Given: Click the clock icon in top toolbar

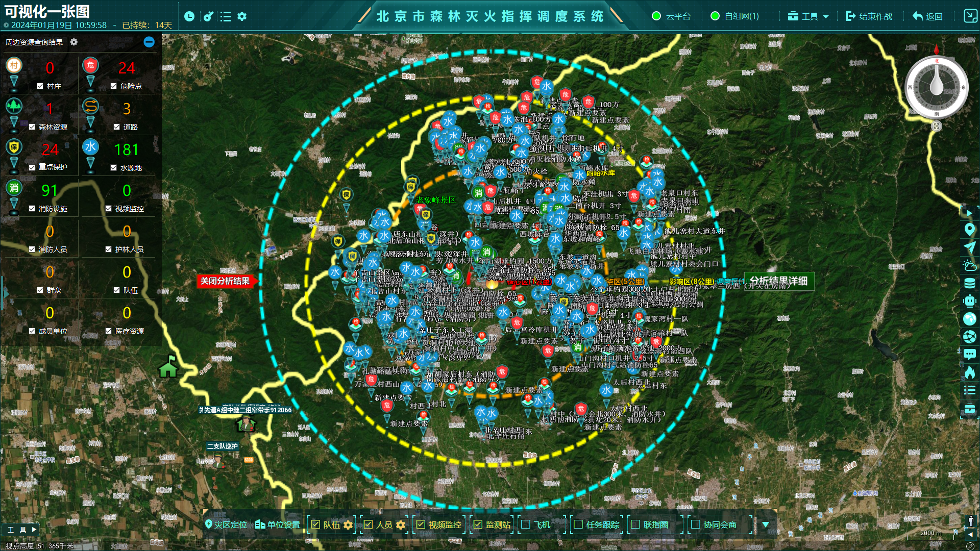Looking at the screenshot, I should (x=189, y=16).
